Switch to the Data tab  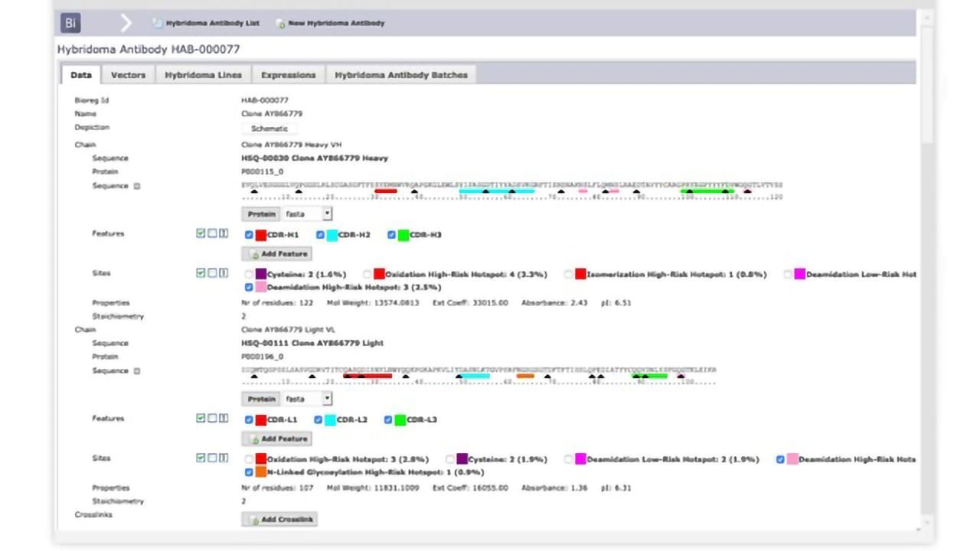(x=80, y=75)
